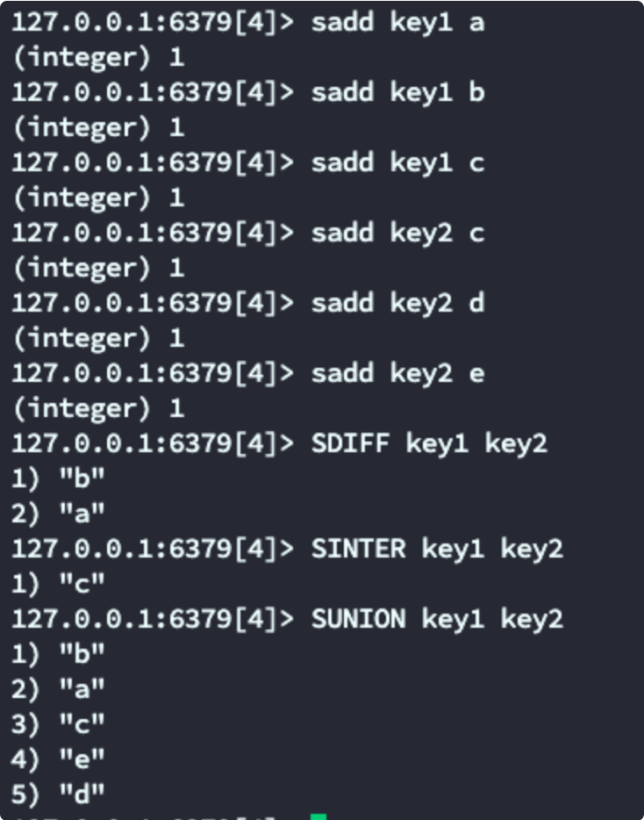
Task: Click the first '(integer) 1' output line
Action: (98, 58)
